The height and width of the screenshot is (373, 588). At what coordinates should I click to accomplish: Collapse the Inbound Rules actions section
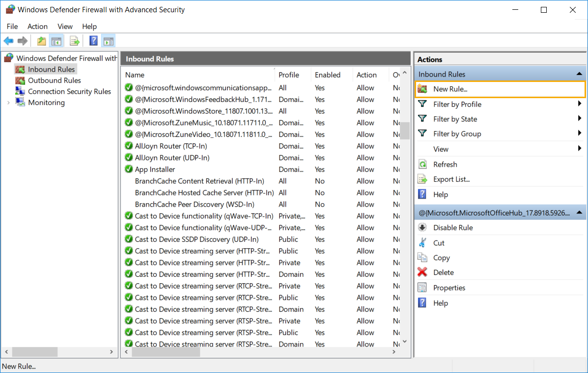579,74
